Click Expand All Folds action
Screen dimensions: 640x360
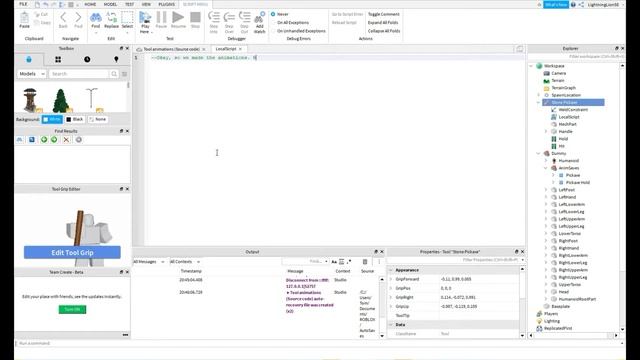[383, 22]
